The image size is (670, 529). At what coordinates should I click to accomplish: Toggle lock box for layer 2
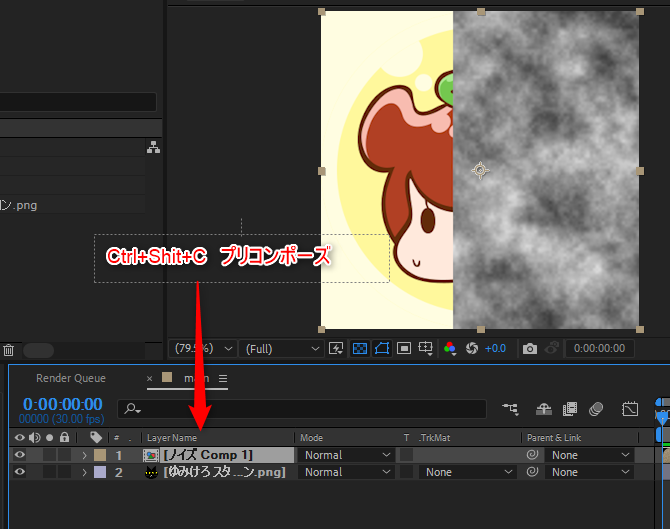65,472
